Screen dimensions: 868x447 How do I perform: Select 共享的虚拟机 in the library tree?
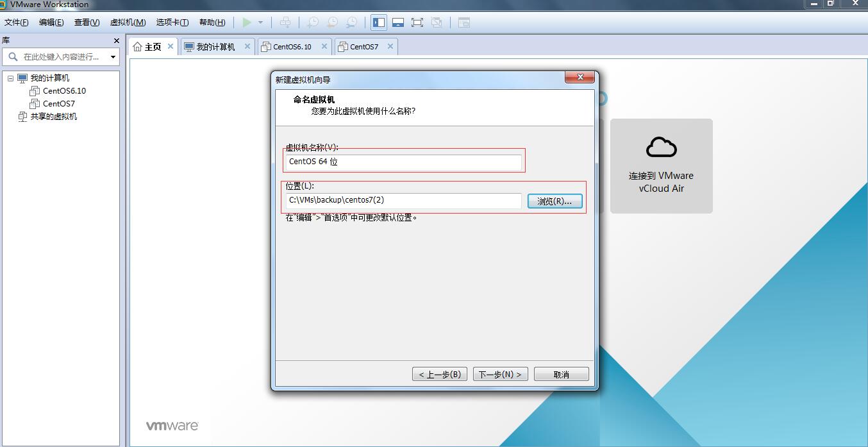point(54,117)
